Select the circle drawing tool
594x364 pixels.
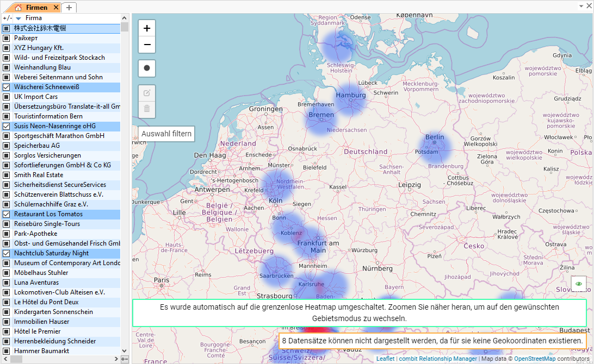tap(147, 69)
